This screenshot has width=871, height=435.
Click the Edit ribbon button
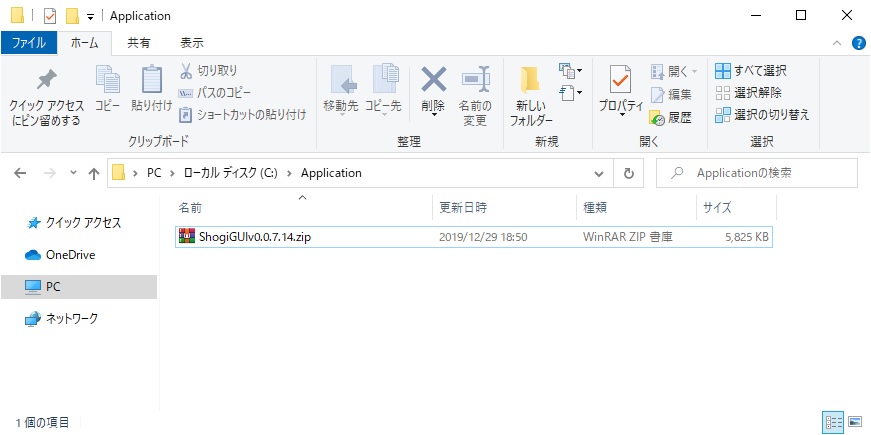[x=671, y=94]
